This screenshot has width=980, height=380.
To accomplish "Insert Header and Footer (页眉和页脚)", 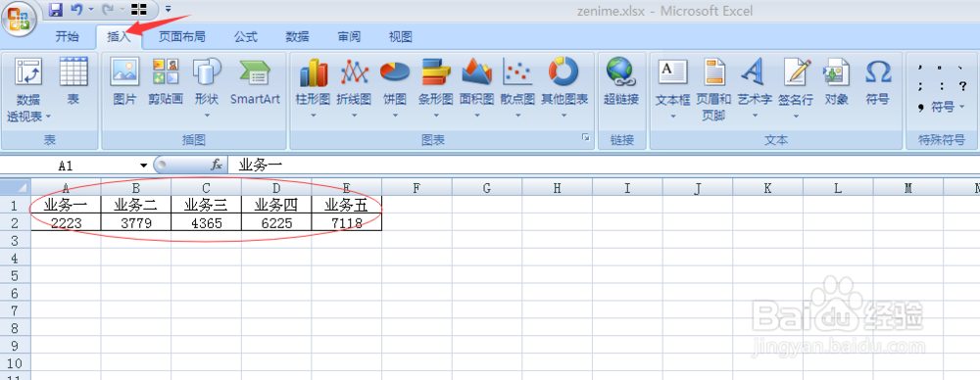I will [x=713, y=89].
